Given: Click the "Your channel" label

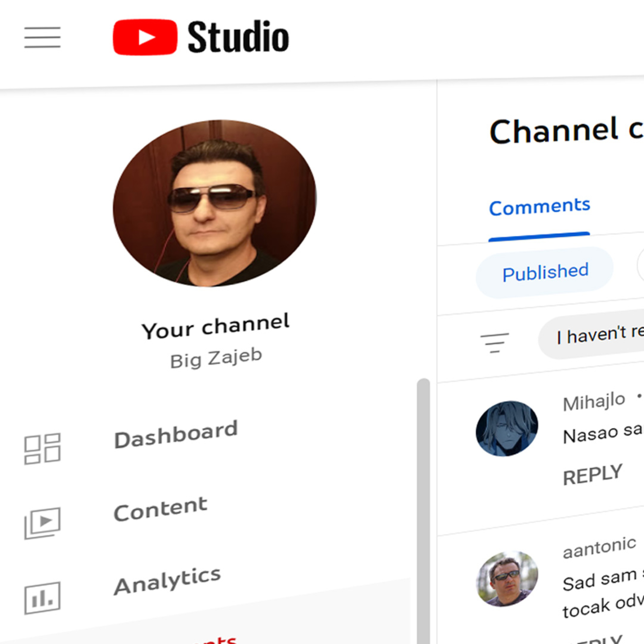Looking at the screenshot, I should click(x=215, y=326).
